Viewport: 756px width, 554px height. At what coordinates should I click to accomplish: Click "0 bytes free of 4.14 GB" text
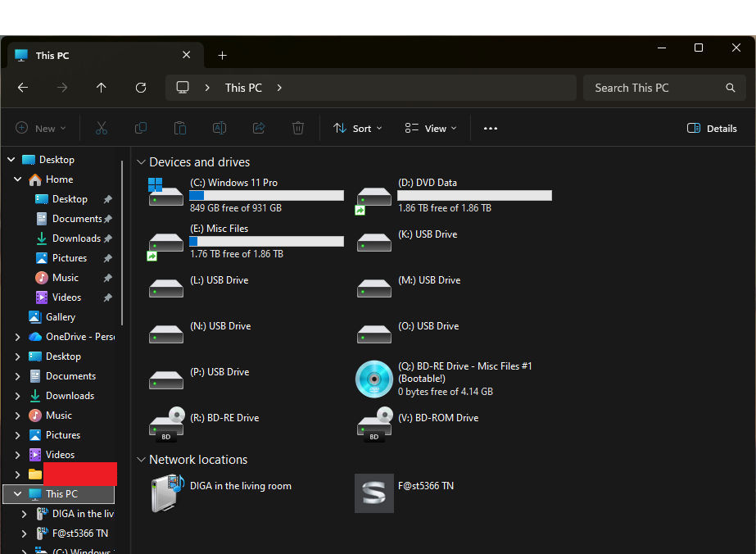(x=446, y=392)
